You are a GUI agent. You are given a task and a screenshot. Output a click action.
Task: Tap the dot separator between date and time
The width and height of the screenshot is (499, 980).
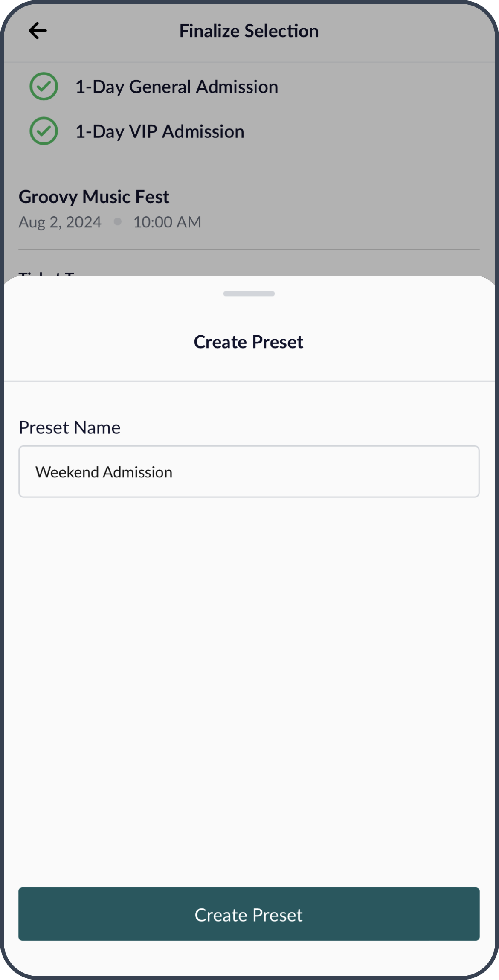tap(118, 221)
